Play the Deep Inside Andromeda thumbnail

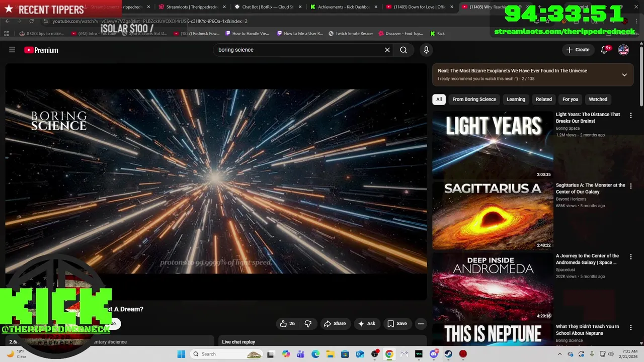pos(493,287)
